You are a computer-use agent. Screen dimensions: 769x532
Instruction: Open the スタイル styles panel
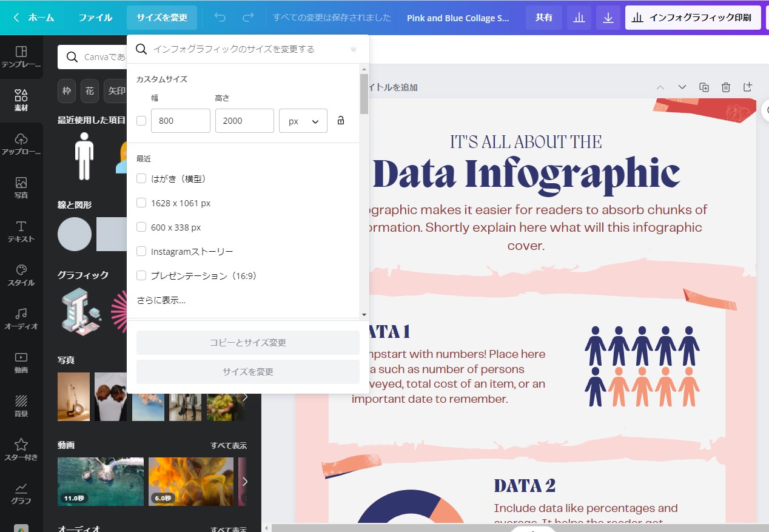pos(21,275)
